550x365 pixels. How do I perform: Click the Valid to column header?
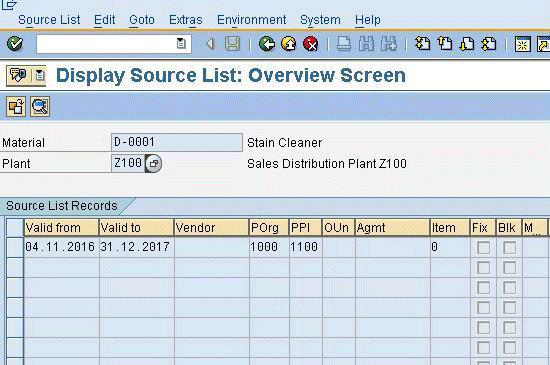point(136,228)
